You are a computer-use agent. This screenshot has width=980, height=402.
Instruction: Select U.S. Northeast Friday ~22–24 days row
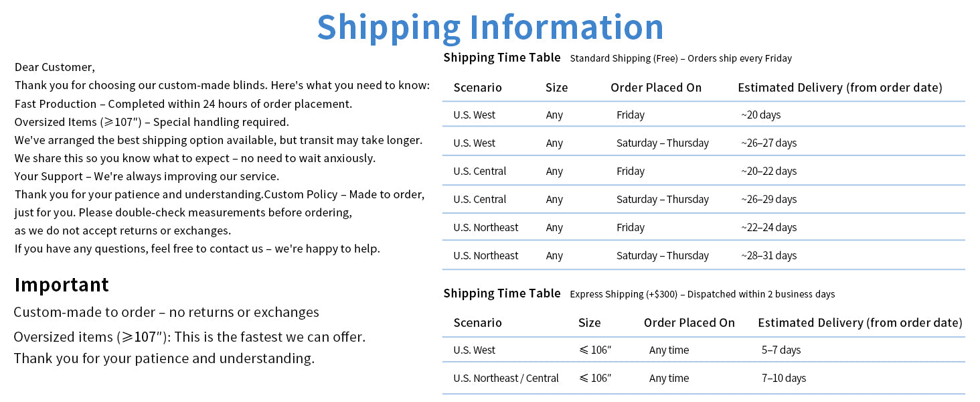point(704,227)
